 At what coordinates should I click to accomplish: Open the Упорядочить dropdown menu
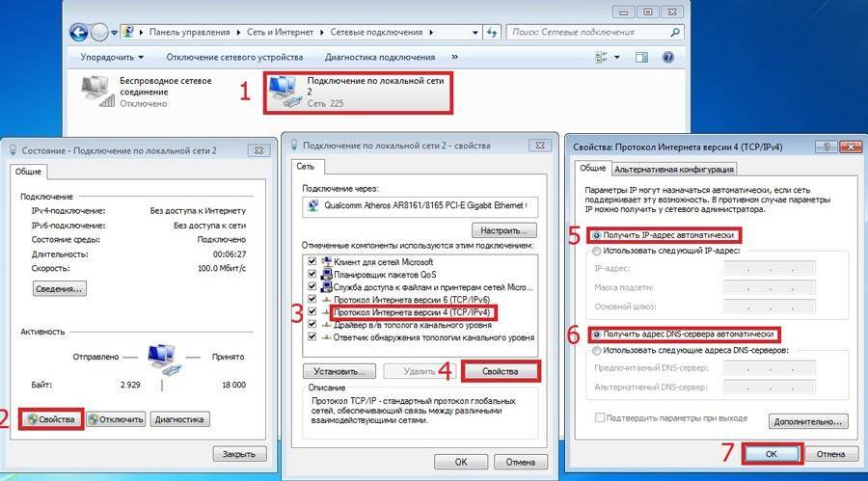[112, 57]
